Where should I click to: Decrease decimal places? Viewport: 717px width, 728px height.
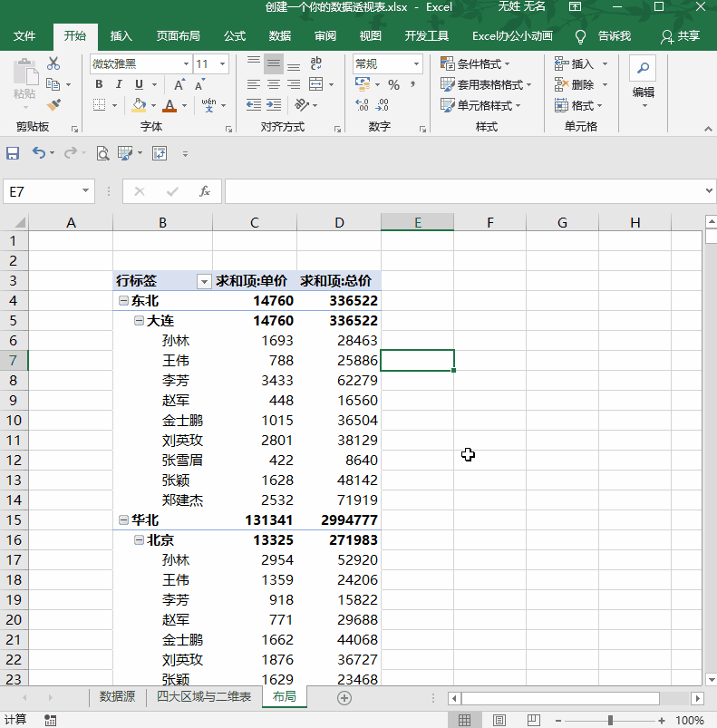(x=383, y=105)
